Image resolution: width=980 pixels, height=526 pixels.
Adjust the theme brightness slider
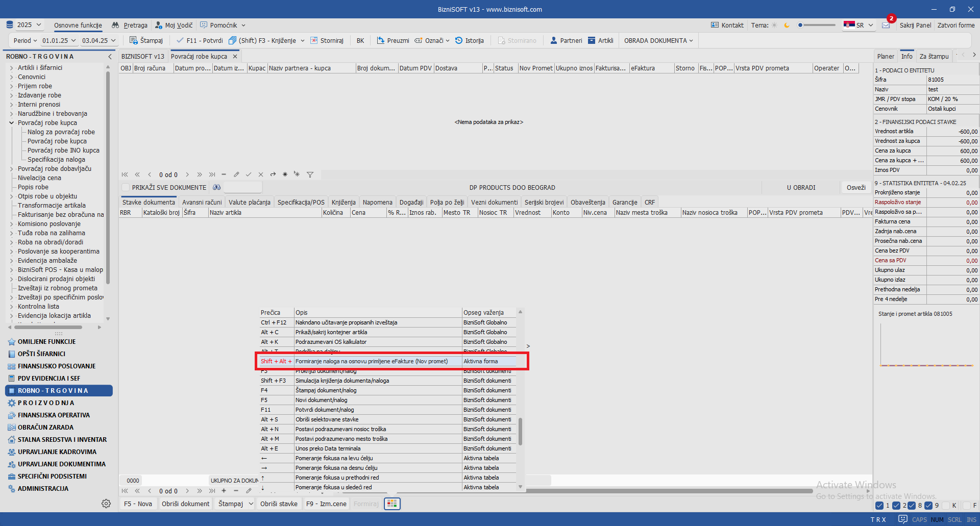(817, 25)
